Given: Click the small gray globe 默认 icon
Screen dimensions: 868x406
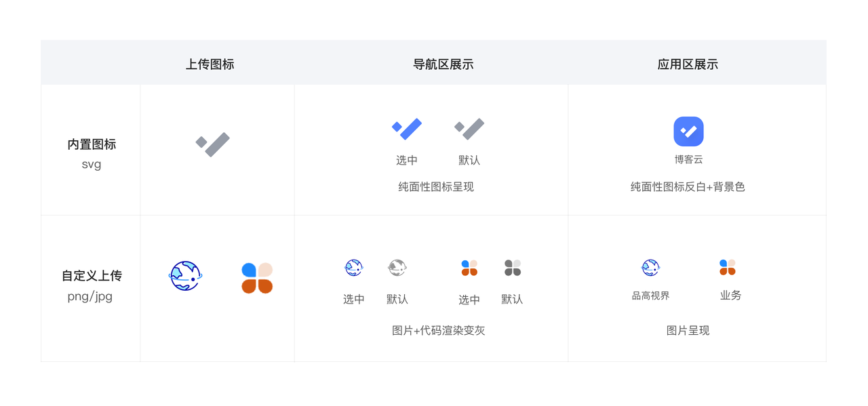Looking at the screenshot, I should 397,268.
